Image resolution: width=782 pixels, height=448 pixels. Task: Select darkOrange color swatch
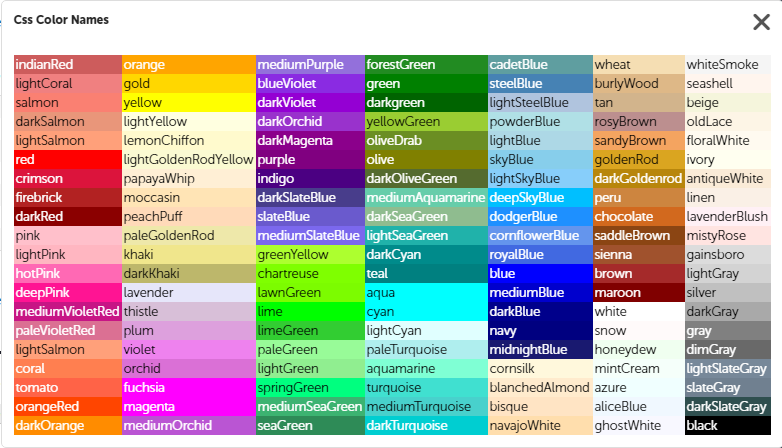click(x=68, y=425)
